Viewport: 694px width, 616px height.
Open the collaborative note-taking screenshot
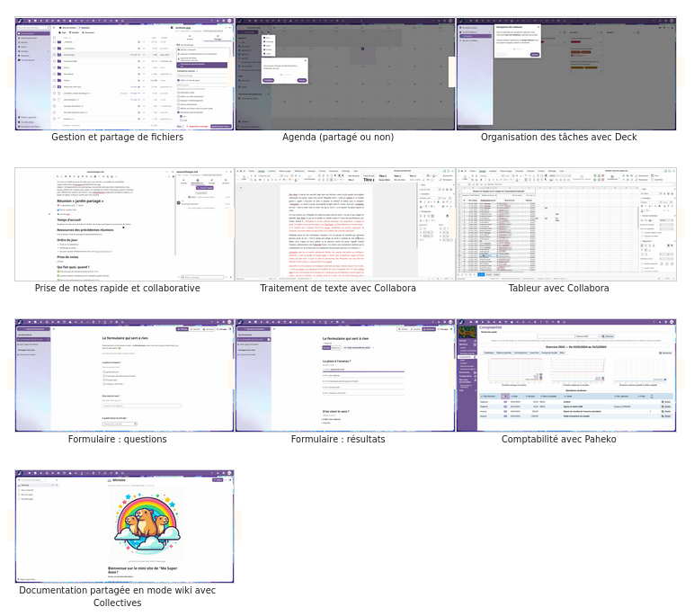pos(124,224)
